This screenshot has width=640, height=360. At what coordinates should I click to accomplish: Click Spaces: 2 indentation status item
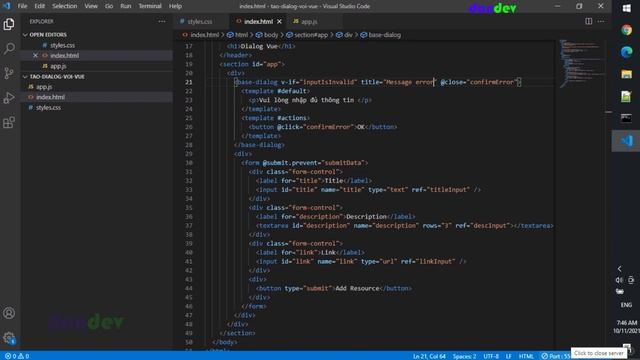(464, 356)
